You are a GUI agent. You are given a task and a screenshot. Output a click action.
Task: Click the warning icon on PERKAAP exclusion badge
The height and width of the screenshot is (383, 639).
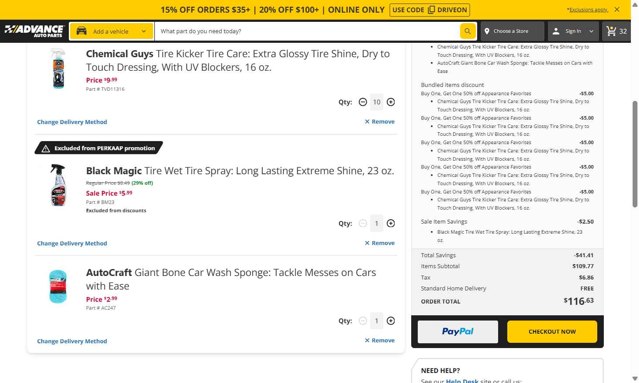coord(46,148)
